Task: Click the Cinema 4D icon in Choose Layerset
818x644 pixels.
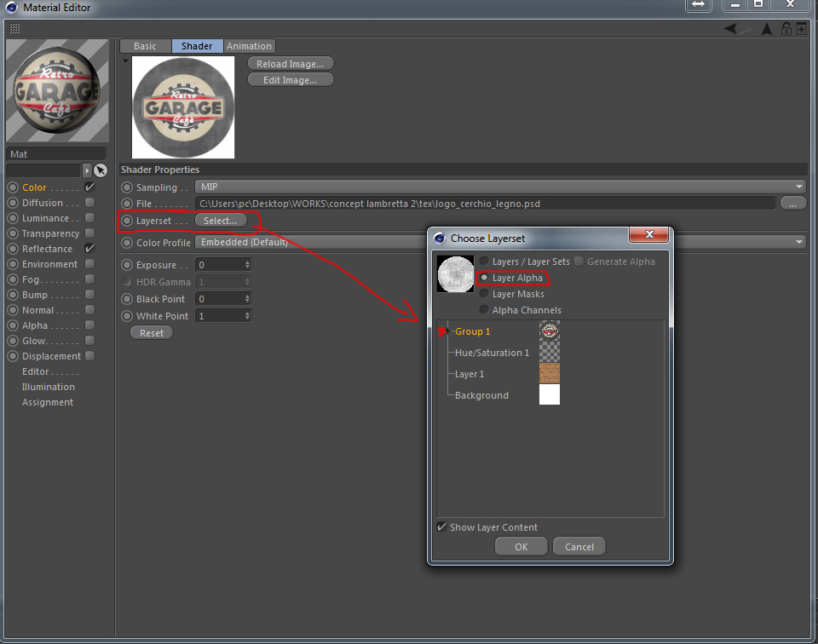Action: 440,239
